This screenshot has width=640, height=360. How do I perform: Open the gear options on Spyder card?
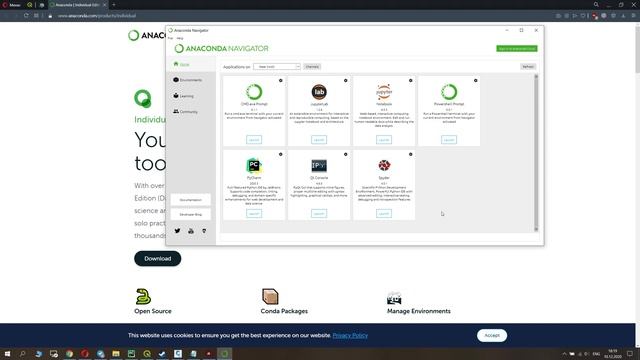click(x=411, y=154)
